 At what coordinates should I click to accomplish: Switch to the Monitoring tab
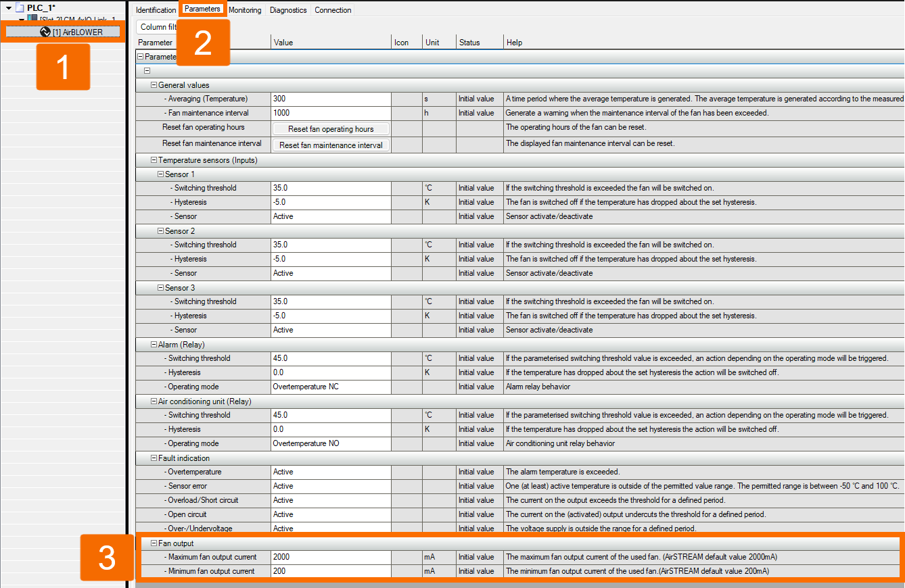click(245, 10)
